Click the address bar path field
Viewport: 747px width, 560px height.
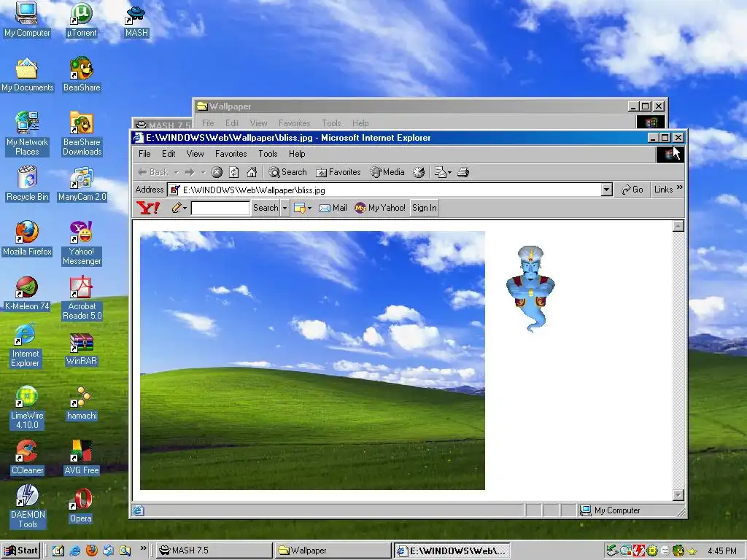coord(385,190)
